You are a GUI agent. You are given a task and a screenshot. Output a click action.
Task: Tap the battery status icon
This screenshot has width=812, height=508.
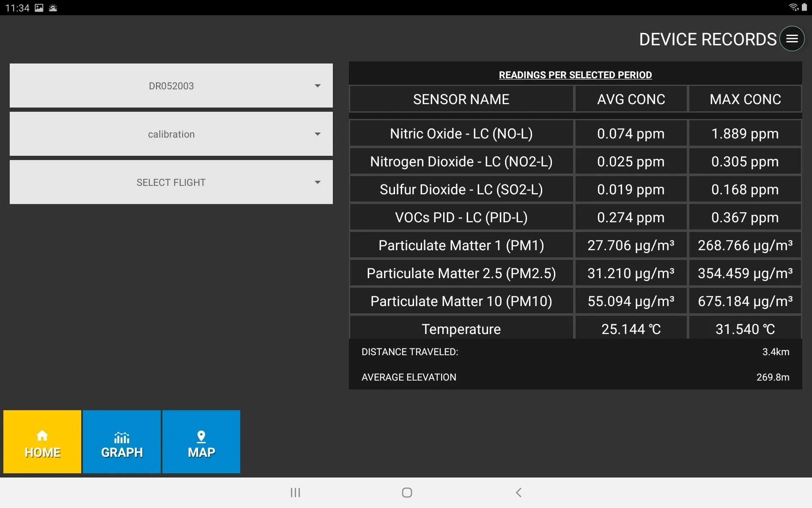click(804, 7)
